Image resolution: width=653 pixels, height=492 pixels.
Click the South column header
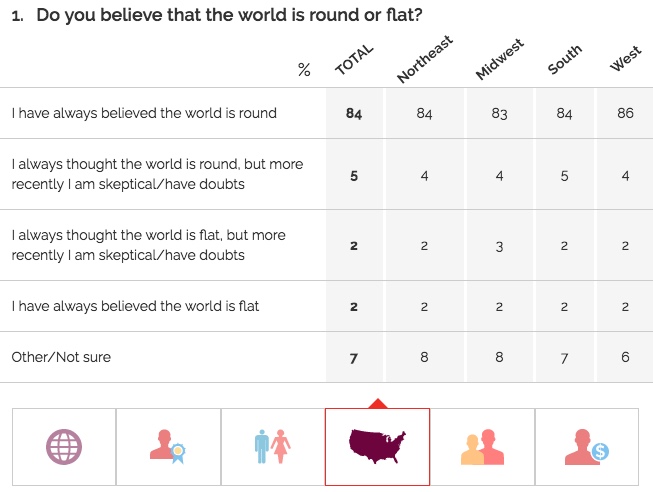565,61
